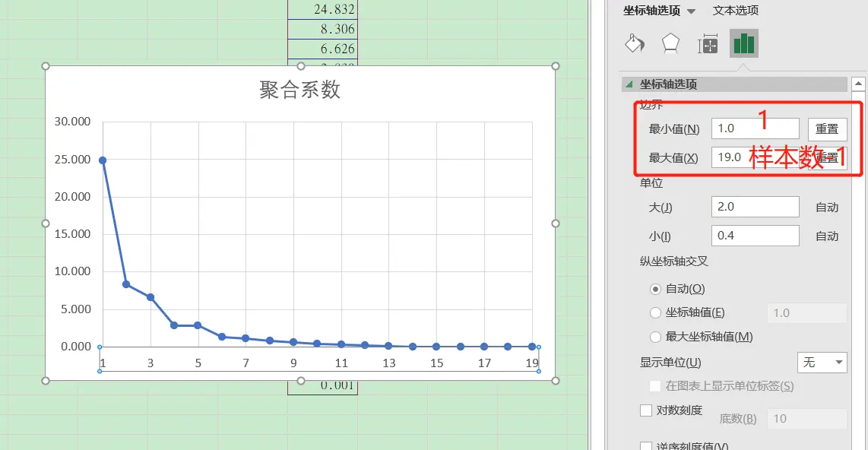Viewport: 868px width, 450px height.
Task: Click the right-middle chart resize handle
Action: click(556, 223)
